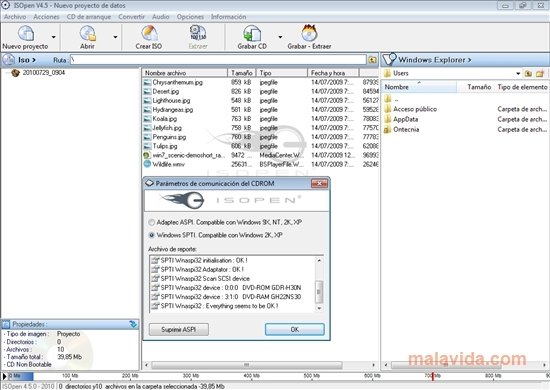The image size is (550, 390).
Task: Select the Tulips.jpg file row
Action: [x=260, y=146]
